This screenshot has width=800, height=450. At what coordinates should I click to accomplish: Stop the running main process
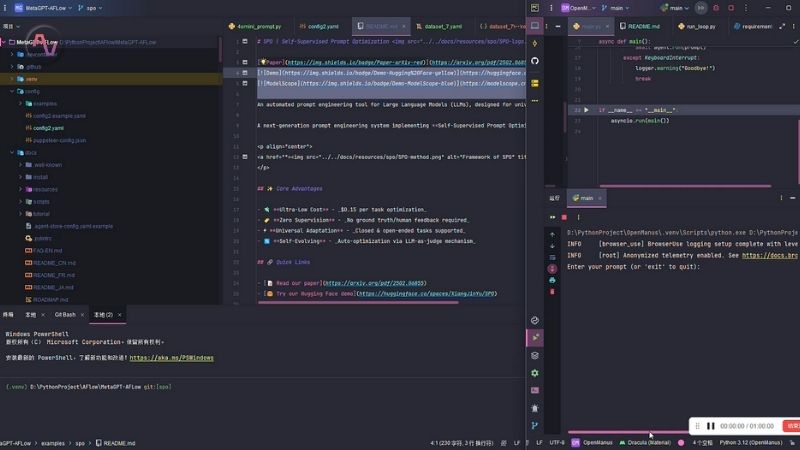click(564, 217)
